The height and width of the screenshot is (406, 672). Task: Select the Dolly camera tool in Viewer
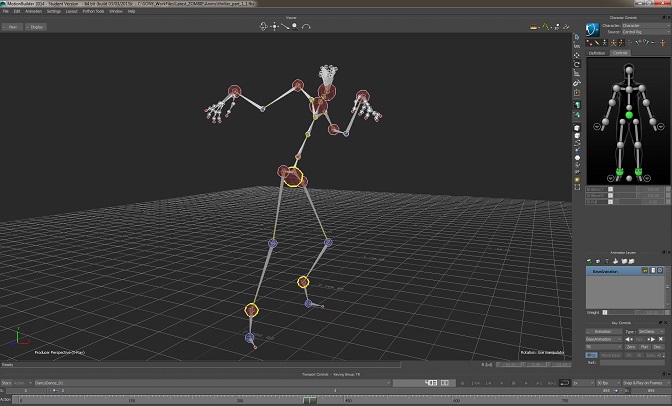pos(285,27)
